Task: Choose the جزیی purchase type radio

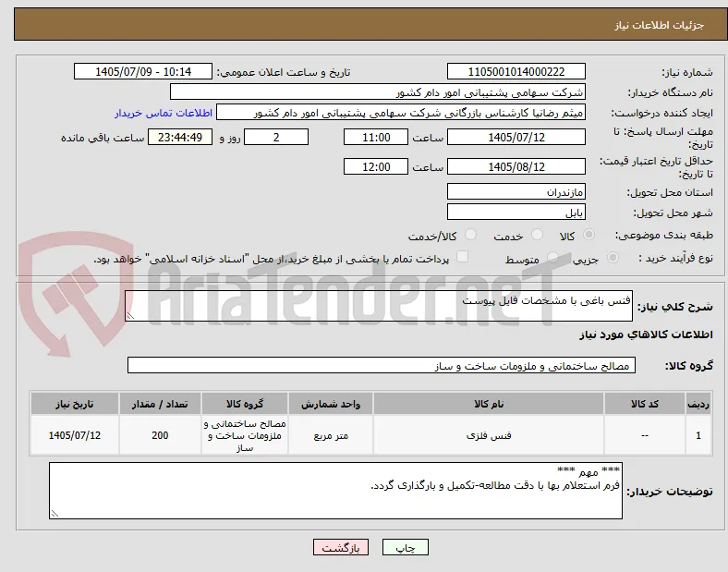Action: pyautogui.click(x=613, y=258)
